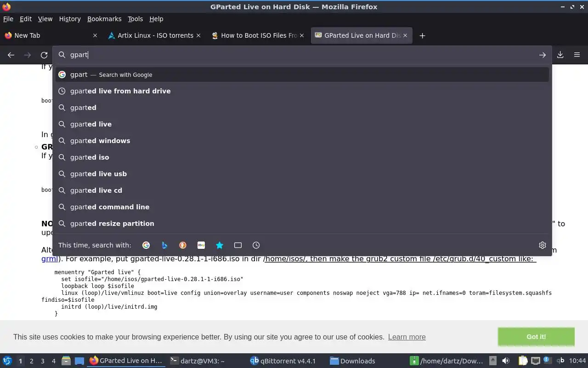Click the qBittorrent system tray icon
The width and height of the screenshot is (588, 368).
(x=560, y=361)
